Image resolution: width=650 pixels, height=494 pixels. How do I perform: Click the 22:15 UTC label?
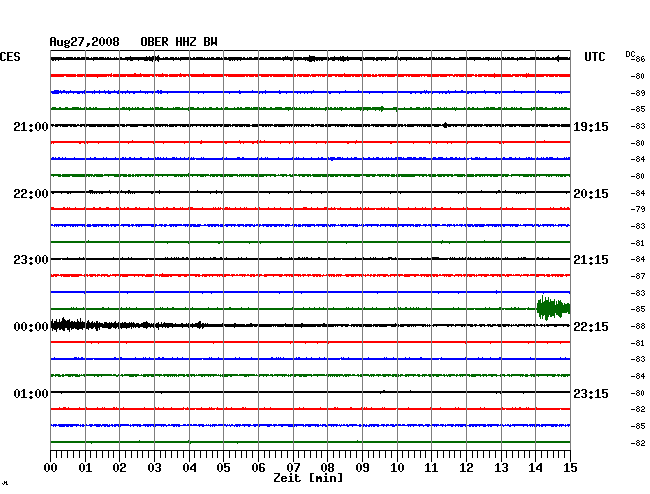(591, 327)
